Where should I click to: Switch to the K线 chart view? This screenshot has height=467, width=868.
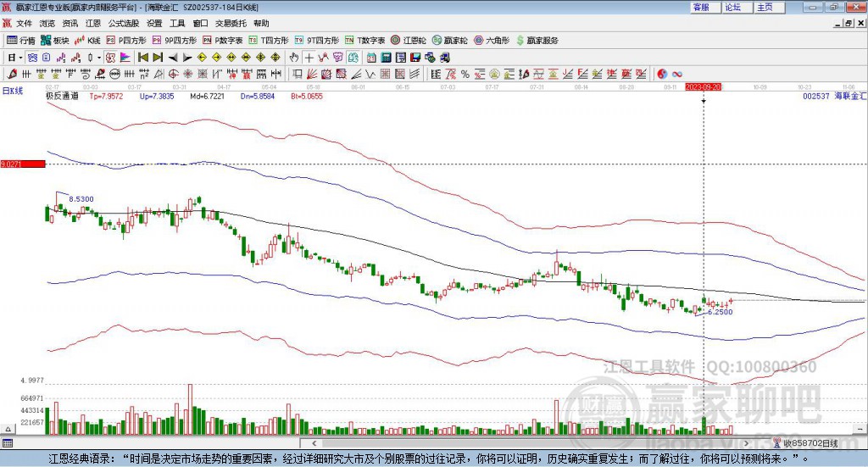click(87, 41)
